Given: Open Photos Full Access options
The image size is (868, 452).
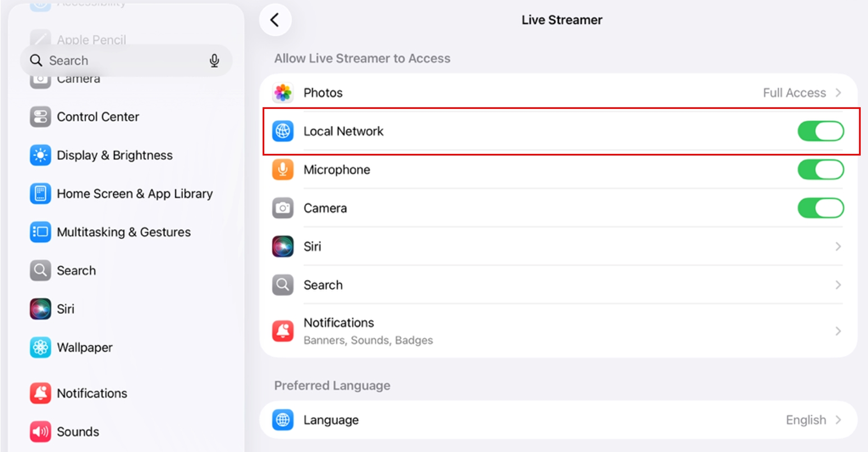Looking at the screenshot, I should coord(802,93).
